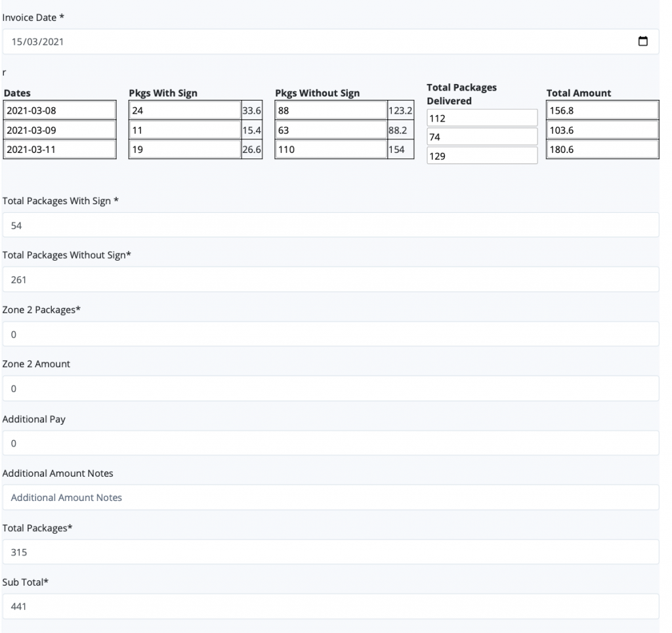Click the Total Packages label above 315
Image resolution: width=672 pixels, height=633 pixels.
click(x=37, y=528)
